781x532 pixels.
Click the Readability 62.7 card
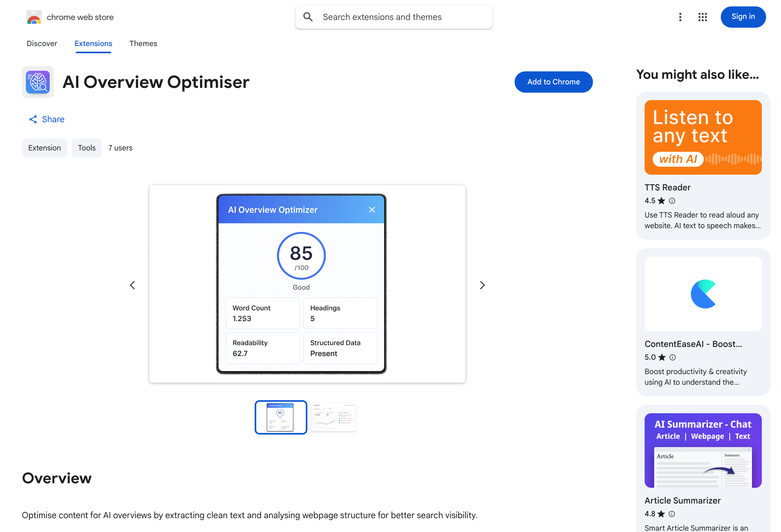(262, 348)
